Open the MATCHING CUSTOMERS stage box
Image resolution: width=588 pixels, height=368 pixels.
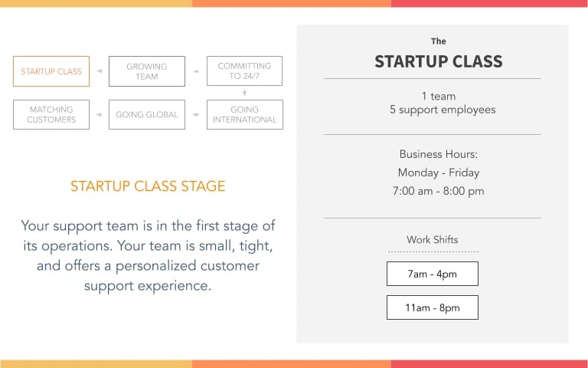click(x=51, y=114)
